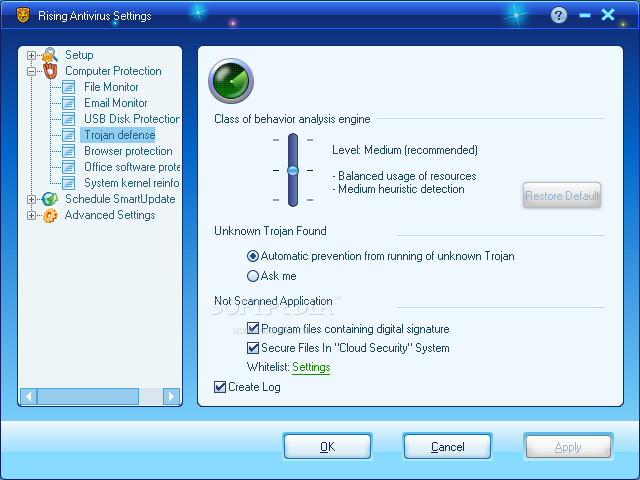Minimize the Rising Antivirus Settings window
640x480 pixels.
coord(584,16)
